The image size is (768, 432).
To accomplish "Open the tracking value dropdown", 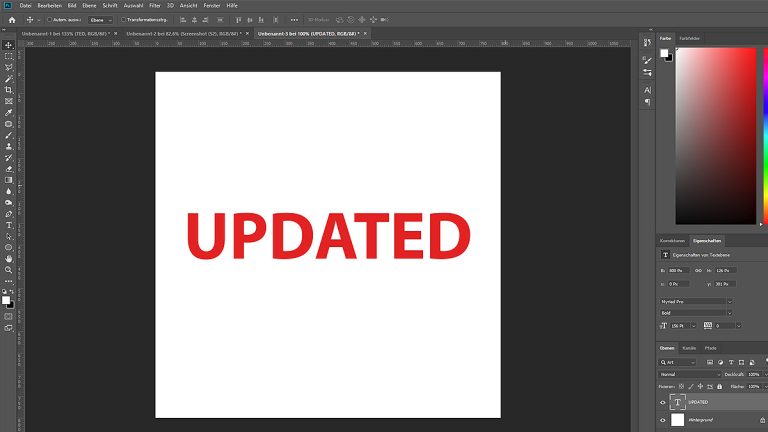I will 738,326.
